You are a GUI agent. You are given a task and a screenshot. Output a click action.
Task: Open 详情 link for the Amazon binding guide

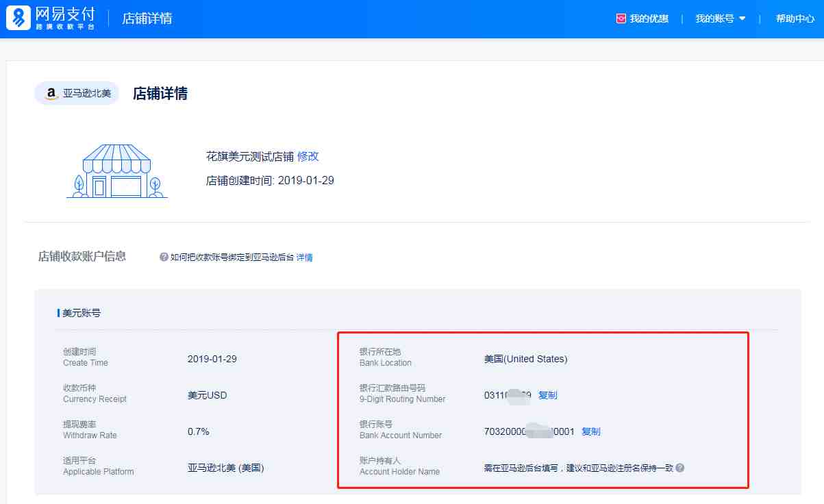(x=305, y=257)
